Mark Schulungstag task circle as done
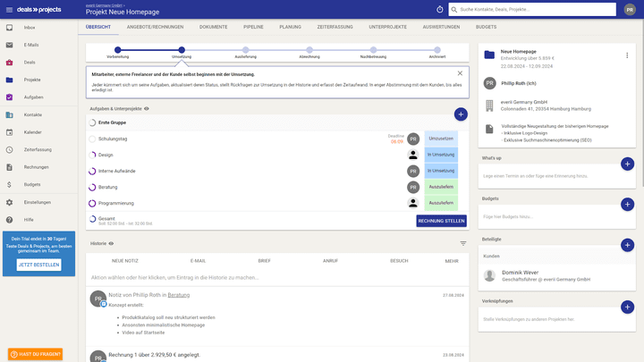644x362 pixels. tap(93, 139)
